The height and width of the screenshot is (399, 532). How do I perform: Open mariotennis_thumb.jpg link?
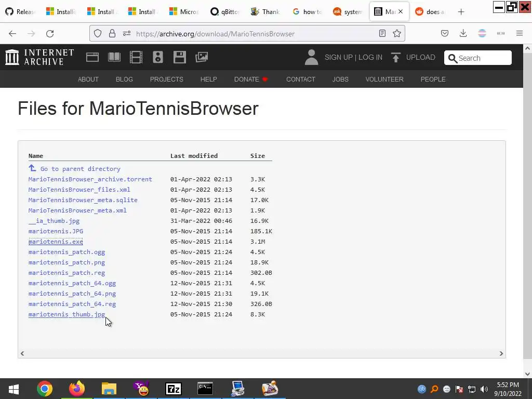pos(67,314)
